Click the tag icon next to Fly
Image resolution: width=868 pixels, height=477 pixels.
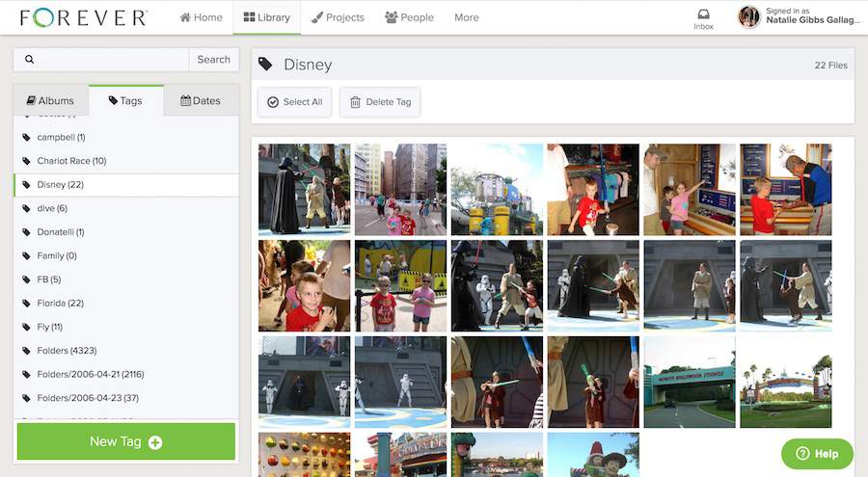click(x=26, y=327)
